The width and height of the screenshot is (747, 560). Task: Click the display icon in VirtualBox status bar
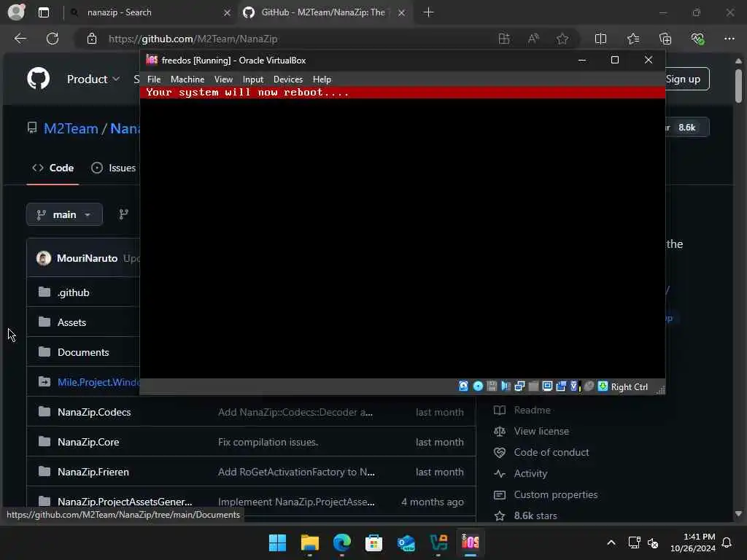(547, 386)
